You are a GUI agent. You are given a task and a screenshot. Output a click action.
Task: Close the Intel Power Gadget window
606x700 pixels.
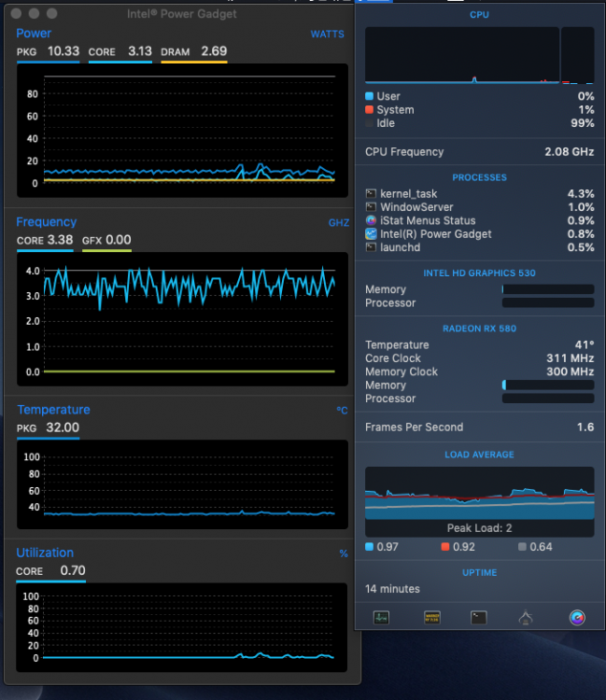pyautogui.click(x=16, y=13)
